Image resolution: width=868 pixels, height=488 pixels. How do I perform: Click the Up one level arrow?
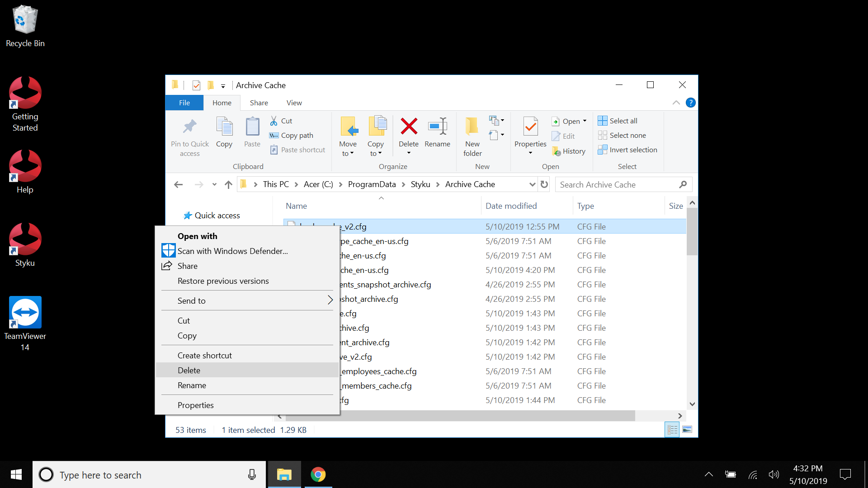[x=228, y=184]
